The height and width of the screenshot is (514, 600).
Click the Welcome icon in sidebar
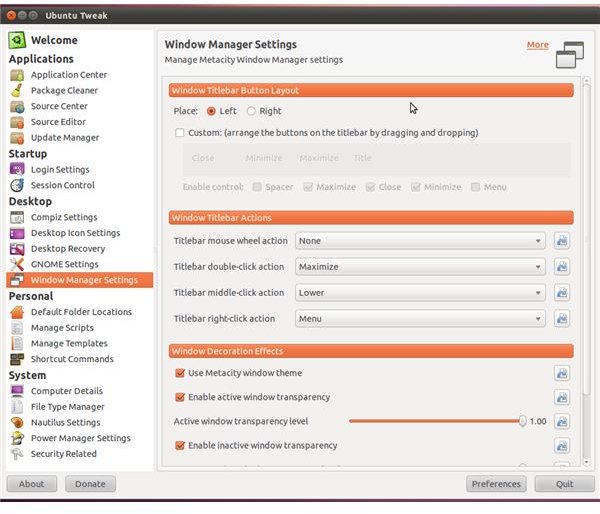[17, 40]
